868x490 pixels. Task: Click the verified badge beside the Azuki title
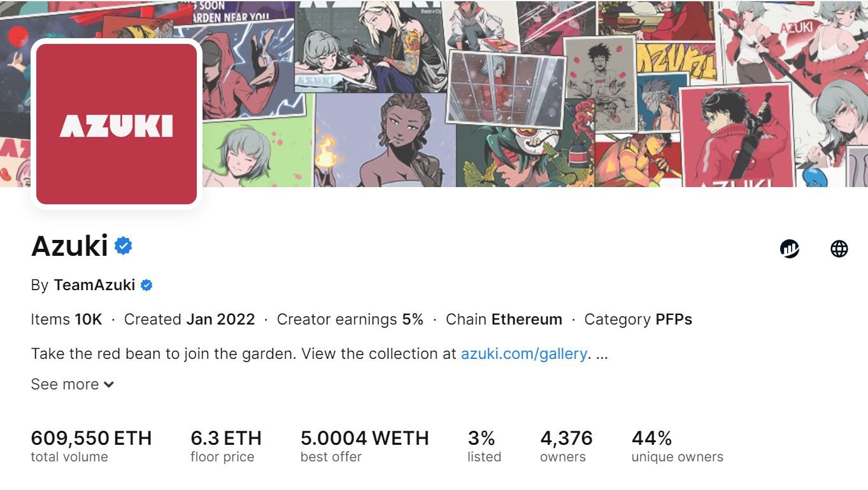(x=124, y=246)
